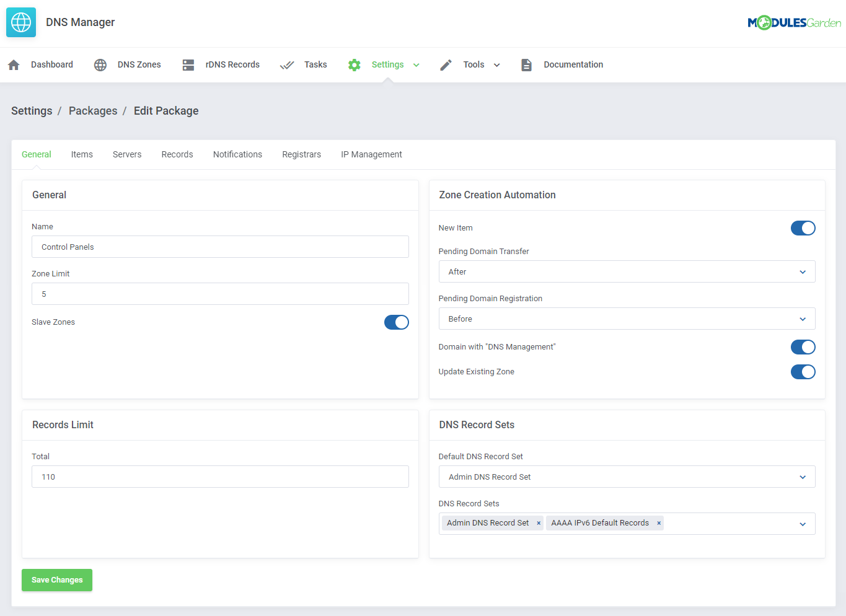The image size is (846, 616).
Task: Expand the Default DNS Record Set dropdown
Action: (627, 477)
